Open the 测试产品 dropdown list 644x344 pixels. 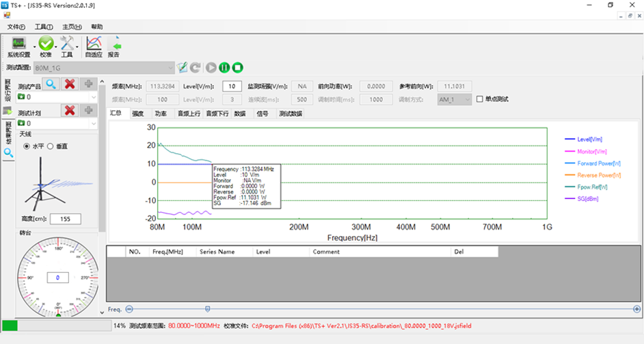coord(93,97)
